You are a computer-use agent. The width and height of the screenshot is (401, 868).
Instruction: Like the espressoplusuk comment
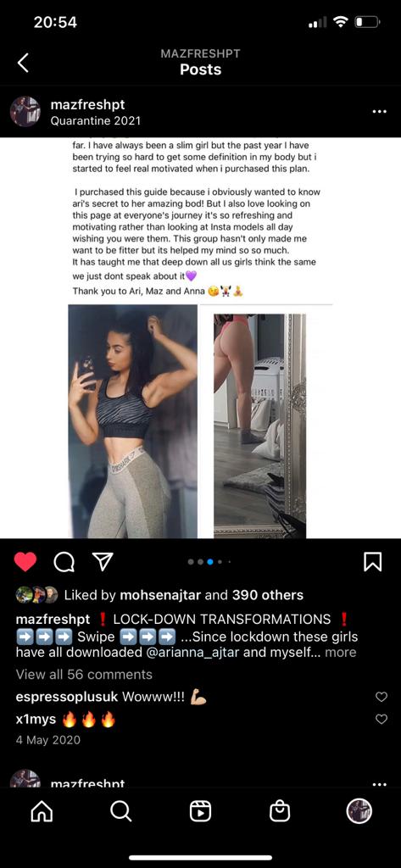(x=382, y=697)
